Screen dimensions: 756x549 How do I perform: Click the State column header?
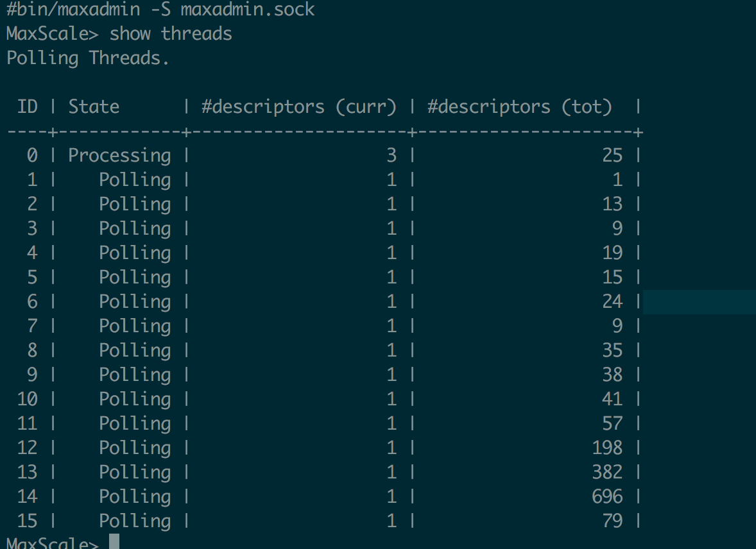tap(94, 106)
